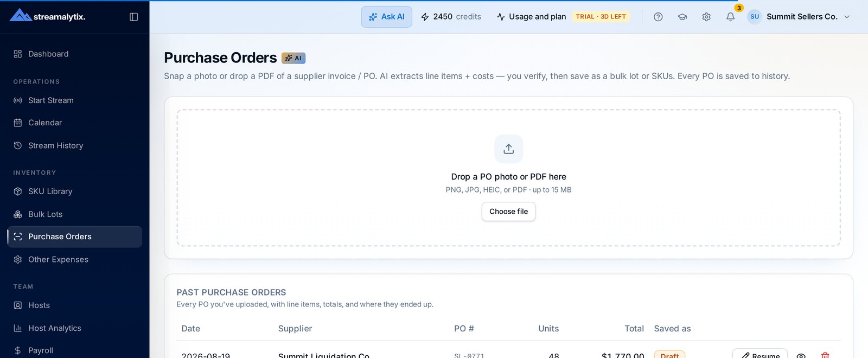Click the upload icon in drop zone
The image size is (868, 358).
click(x=509, y=149)
